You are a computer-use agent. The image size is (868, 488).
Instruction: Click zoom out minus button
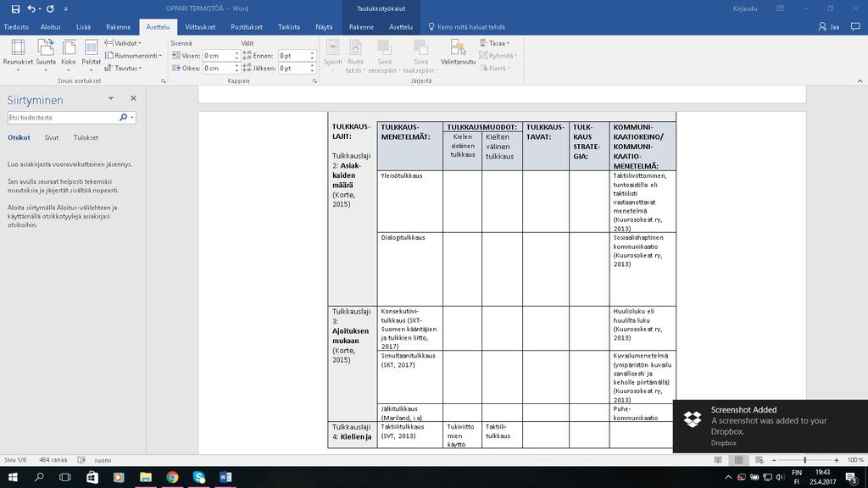pyautogui.click(x=774, y=460)
